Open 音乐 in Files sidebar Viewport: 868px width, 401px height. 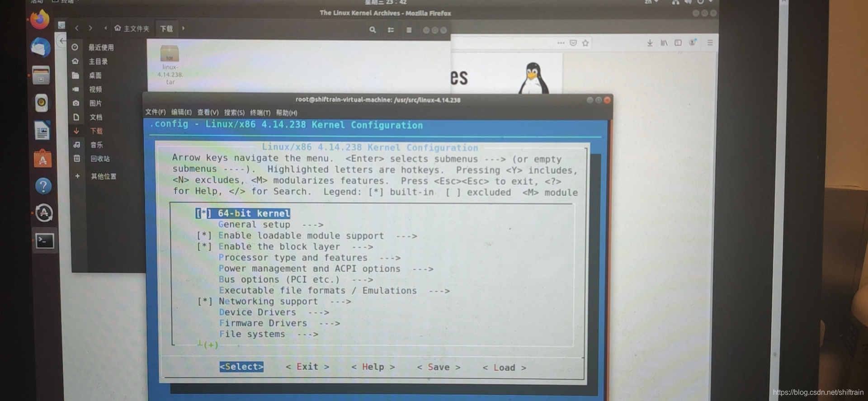97,145
